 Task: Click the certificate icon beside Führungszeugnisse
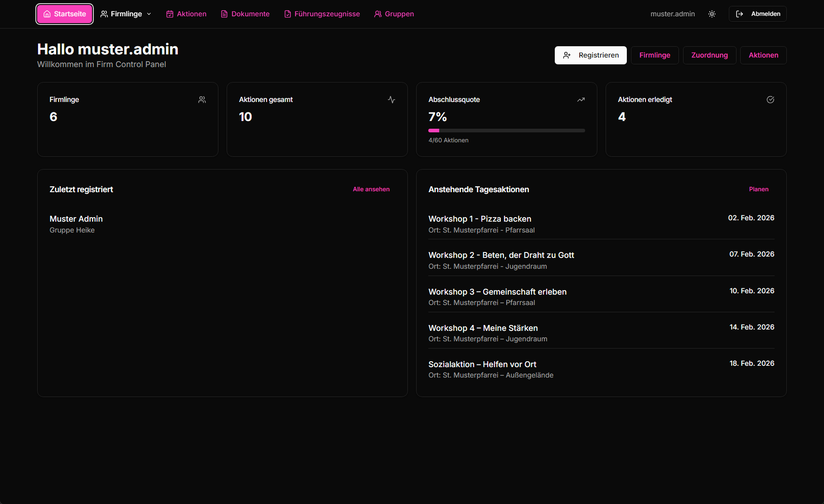click(288, 14)
